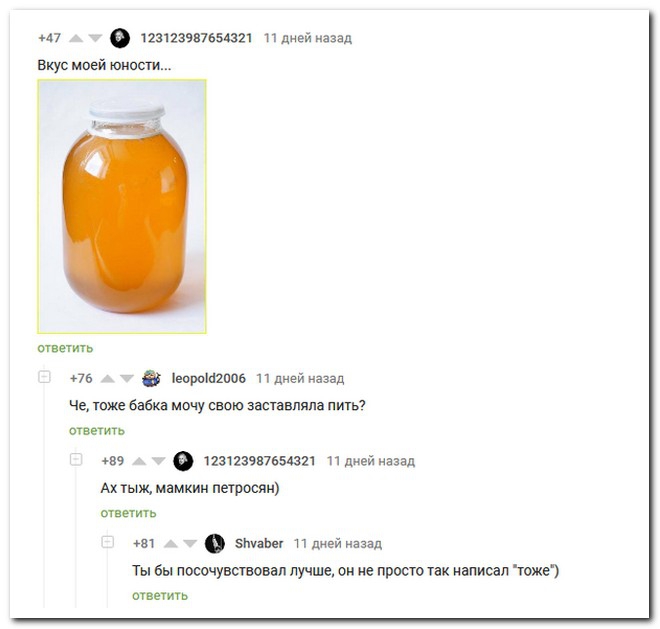Upvote leopold2006's comment
The image size is (660, 629).
coord(108,379)
